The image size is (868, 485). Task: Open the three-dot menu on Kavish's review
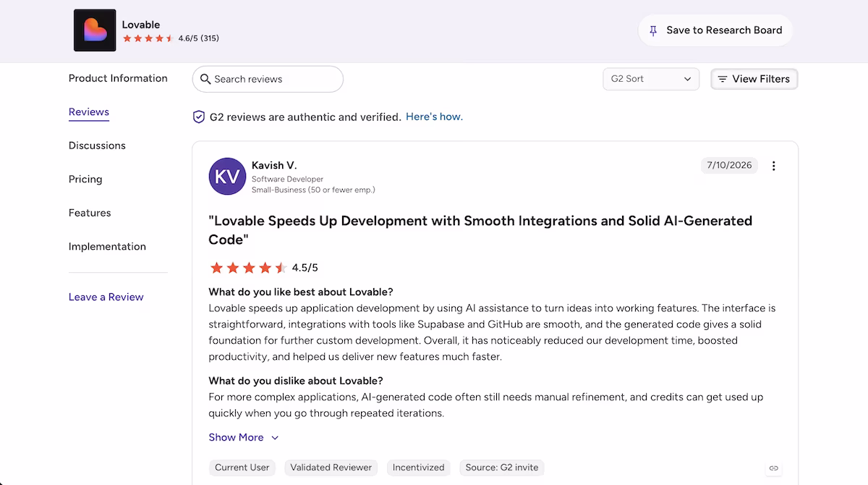pyautogui.click(x=773, y=166)
